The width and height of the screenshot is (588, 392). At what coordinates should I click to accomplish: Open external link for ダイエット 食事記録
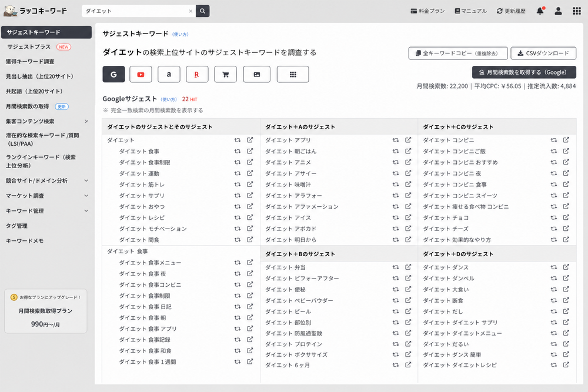point(250,340)
